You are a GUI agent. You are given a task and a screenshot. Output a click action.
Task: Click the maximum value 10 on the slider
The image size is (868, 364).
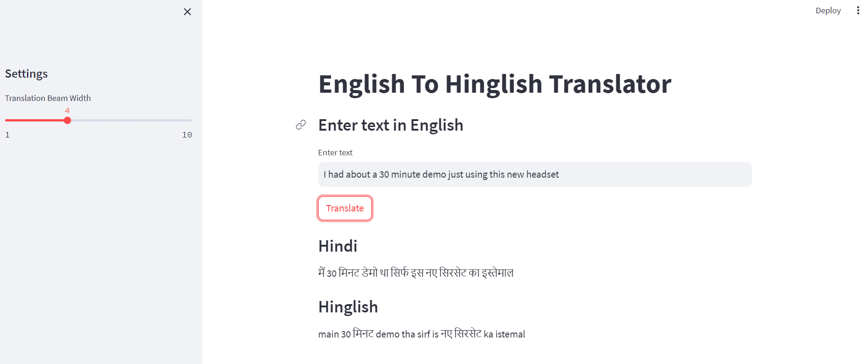(187, 134)
